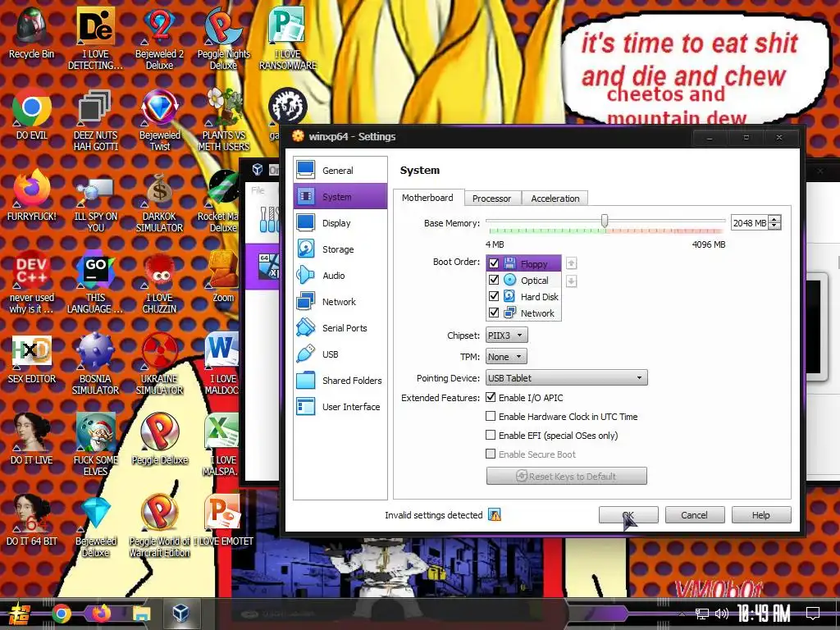Disable the Enable I/O APIC checkbox
Screen dimensions: 840x630
coord(491,397)
